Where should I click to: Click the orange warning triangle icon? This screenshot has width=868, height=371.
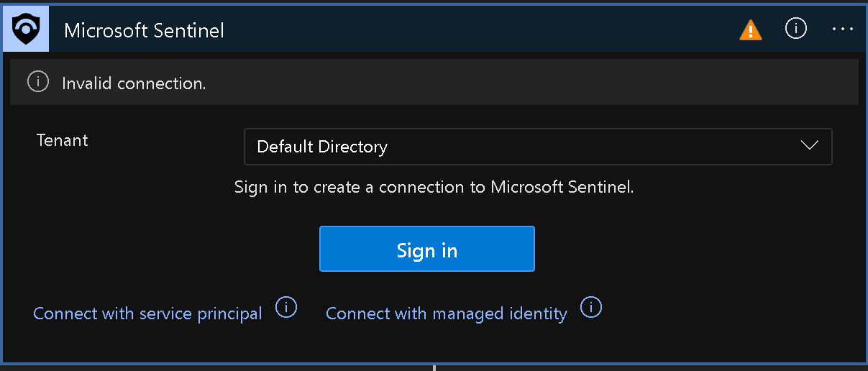(x=751, y=29)
